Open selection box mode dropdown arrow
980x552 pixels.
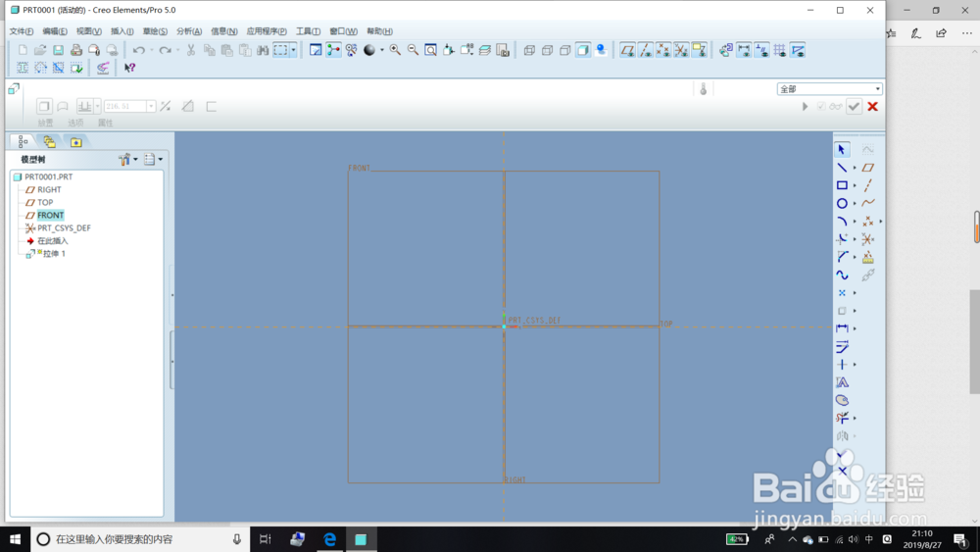click(293, 50)
